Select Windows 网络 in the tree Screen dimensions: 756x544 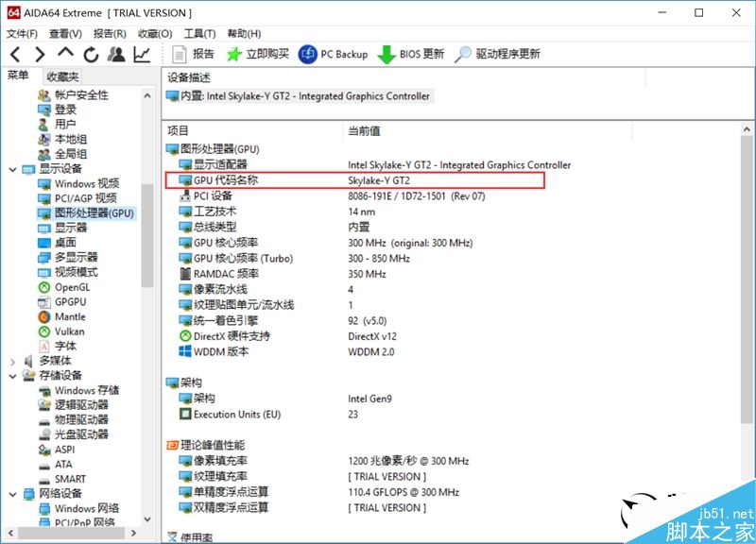point(78,509)
